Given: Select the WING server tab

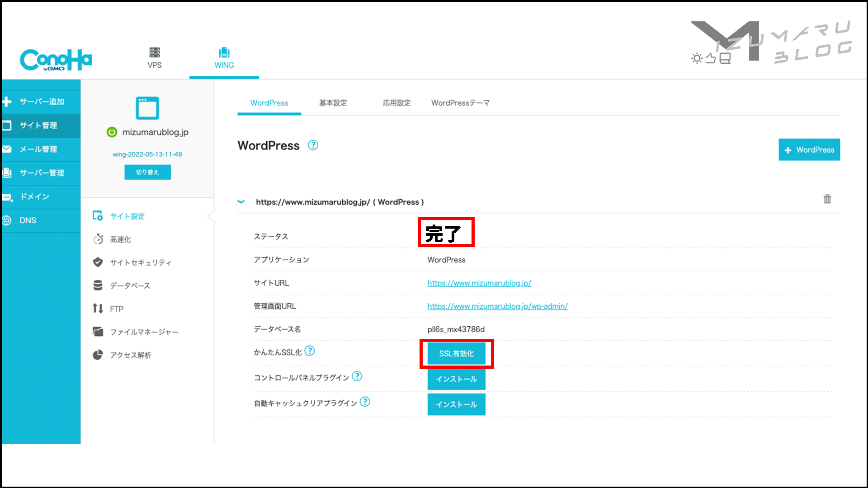Looking at the screenshot, I should click(224, 58).
